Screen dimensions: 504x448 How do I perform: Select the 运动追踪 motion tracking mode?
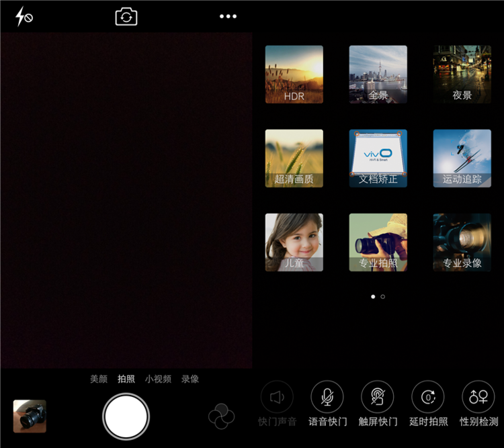[x=462, y=159]
